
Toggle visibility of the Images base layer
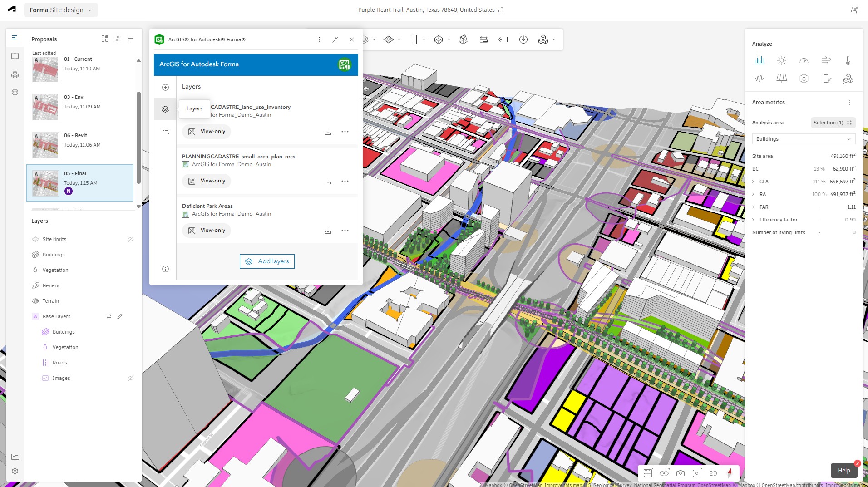coord(131,378)
